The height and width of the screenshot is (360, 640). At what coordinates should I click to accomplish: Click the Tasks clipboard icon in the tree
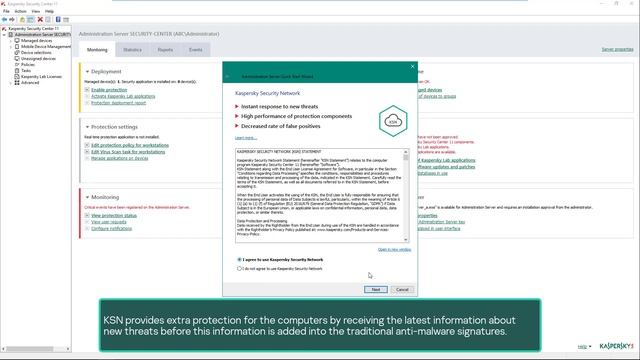click(x=17, y=71)
